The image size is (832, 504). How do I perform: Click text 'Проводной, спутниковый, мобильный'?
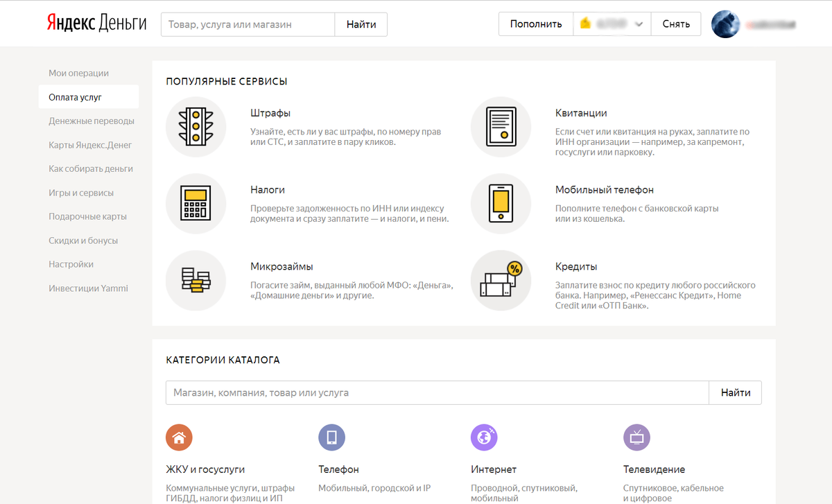click(x=523, y=493)
